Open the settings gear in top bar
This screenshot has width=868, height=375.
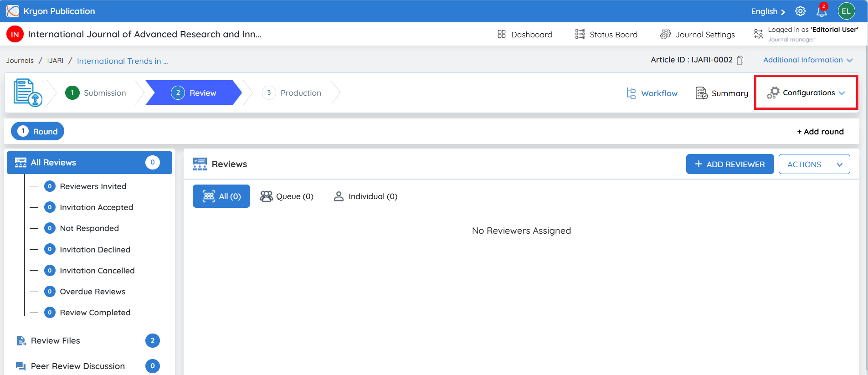tap(801, 11)
